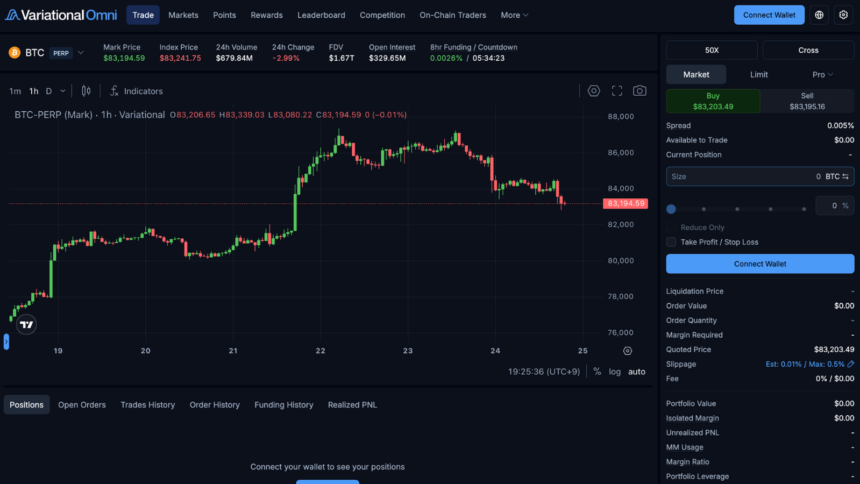Open the Markets nav item

(x=183, y=15)
